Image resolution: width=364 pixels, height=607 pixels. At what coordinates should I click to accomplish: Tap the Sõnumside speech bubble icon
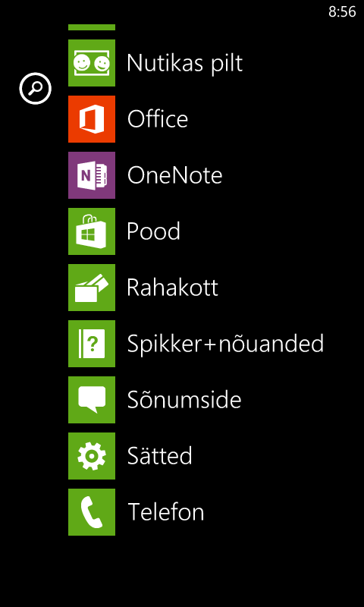pos(92,400)
